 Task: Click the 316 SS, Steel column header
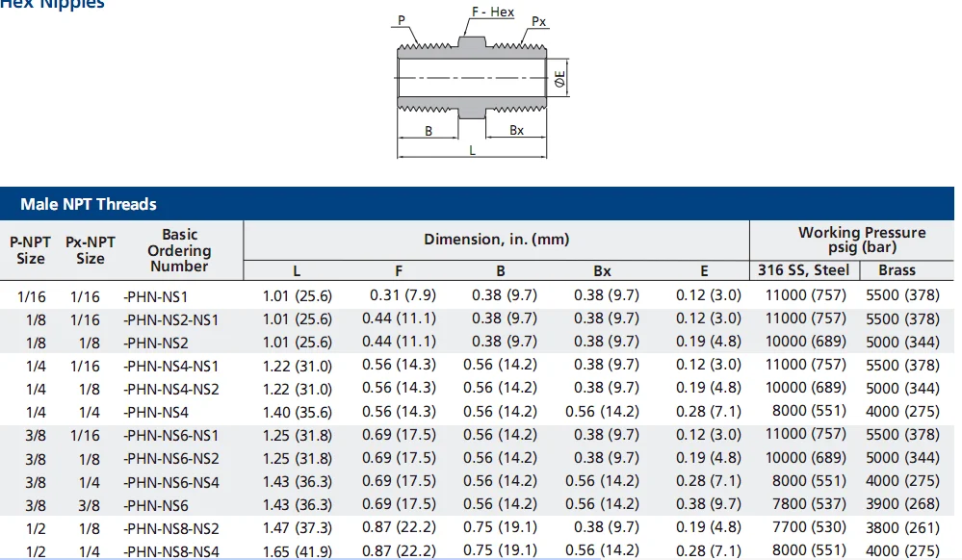(x=803, y=270)
